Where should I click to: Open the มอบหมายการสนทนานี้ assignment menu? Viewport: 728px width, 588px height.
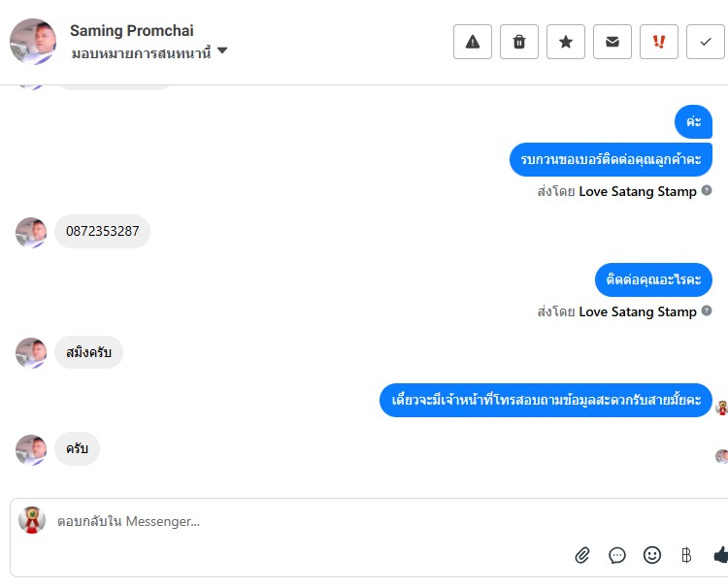point(142,52)
